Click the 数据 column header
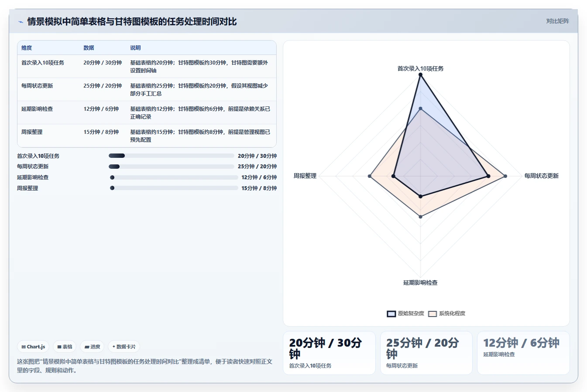Viewport: 587px width, 392px height. pyautogui.click(x=89, y=48)
